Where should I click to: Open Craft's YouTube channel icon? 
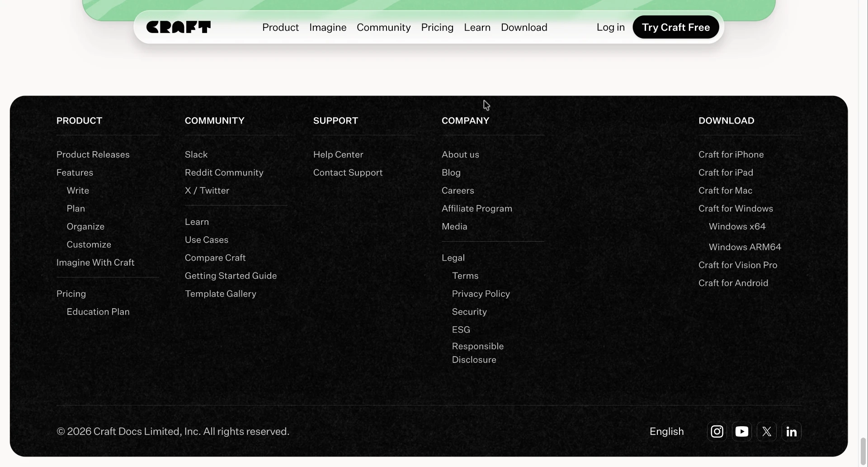click(742, 431)
